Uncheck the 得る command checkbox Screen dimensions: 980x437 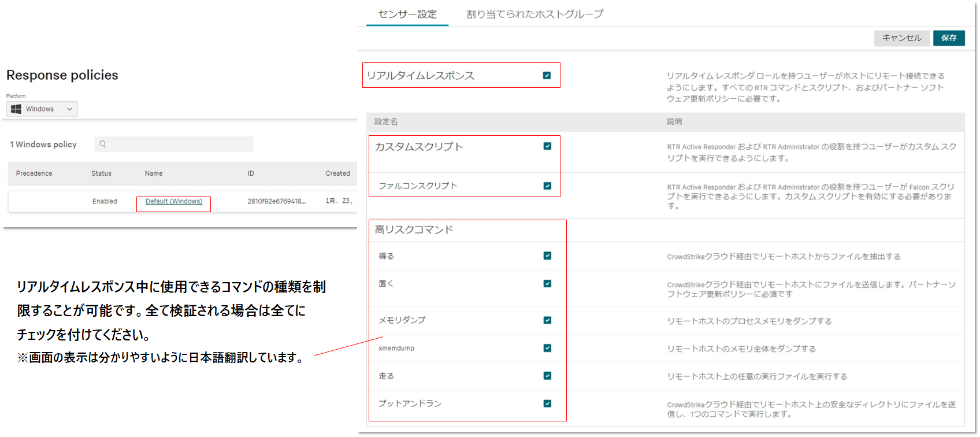click(547, 256)
